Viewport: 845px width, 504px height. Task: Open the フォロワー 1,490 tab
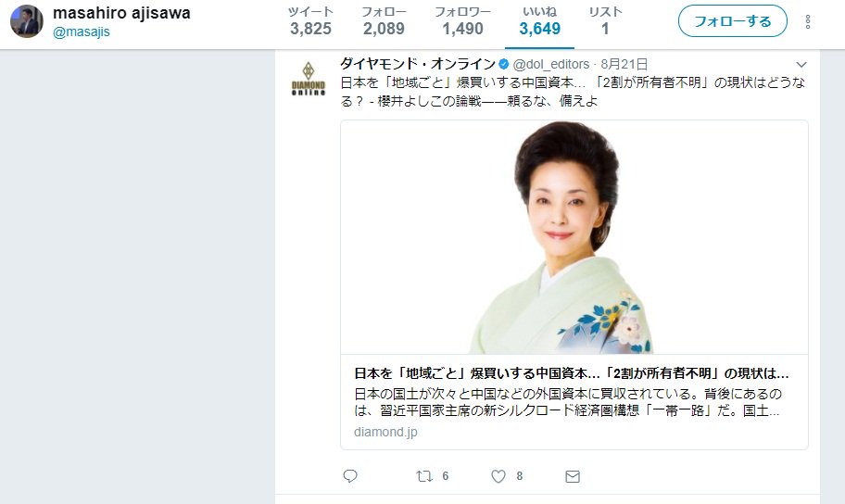tap(463, 21)
